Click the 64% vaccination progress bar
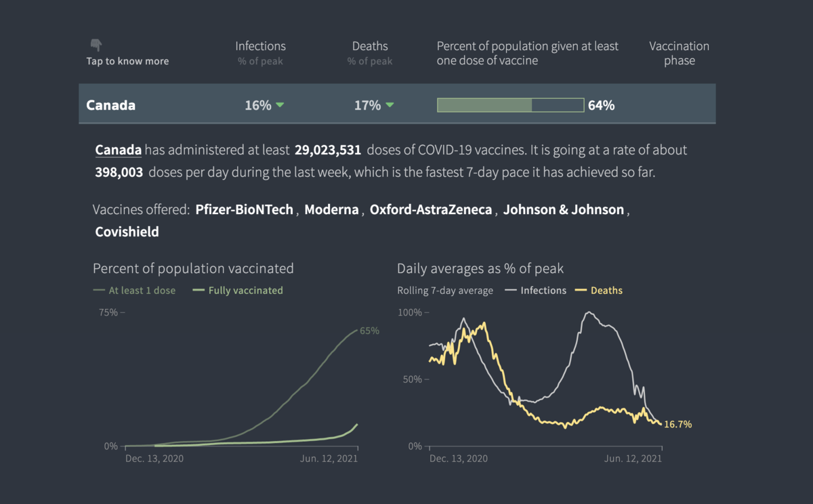 coord(510,105)
